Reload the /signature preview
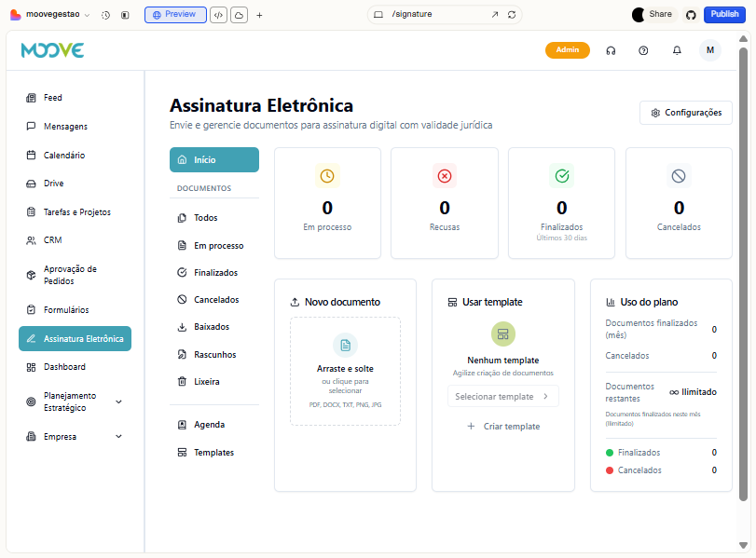756x558 pixels. [x=512, y=15]
